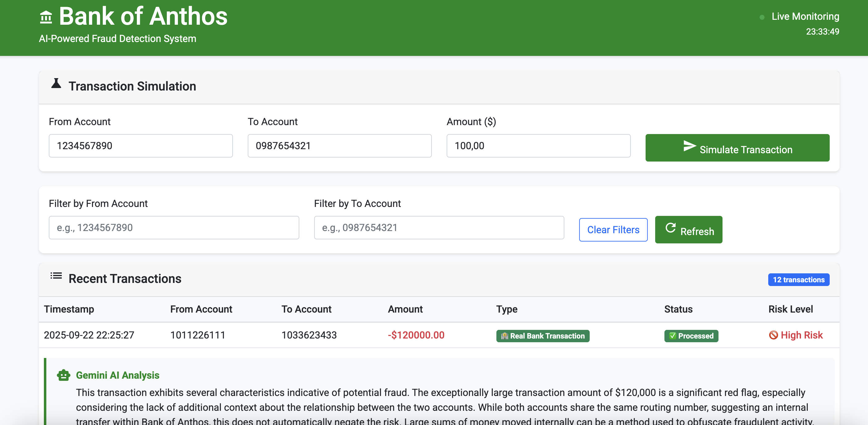
Task: Click the green Live Monitoring status dot
Action: (x=762, y=17)
